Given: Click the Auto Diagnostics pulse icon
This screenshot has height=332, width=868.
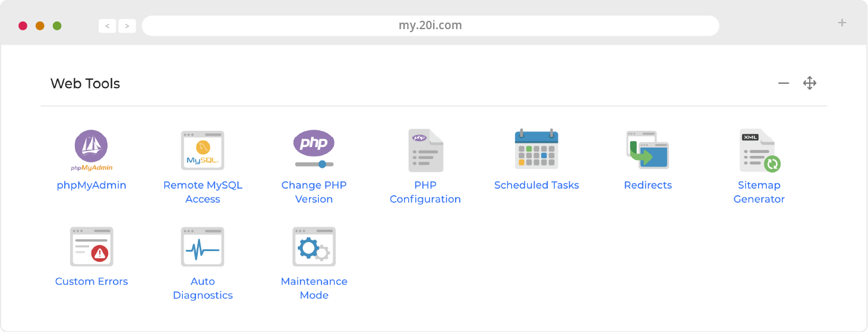Looking at the screenshot, I should (203, 246).
